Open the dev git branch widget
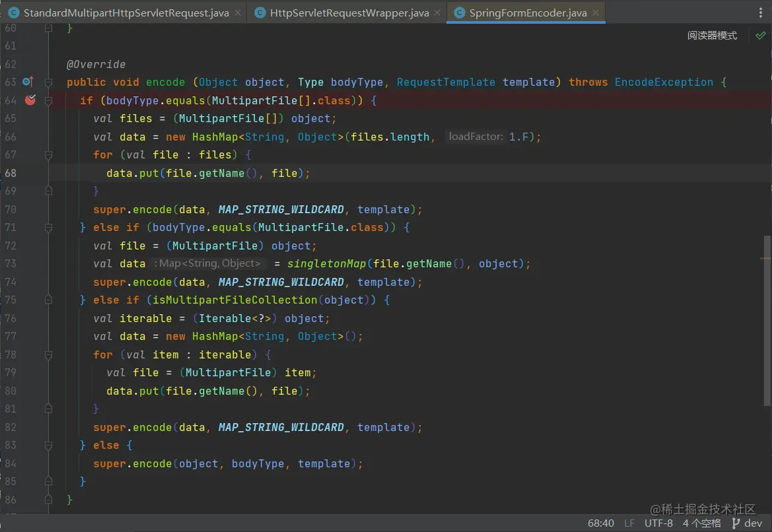Screen dimensions: 772x532 click(x=748, y=523)
